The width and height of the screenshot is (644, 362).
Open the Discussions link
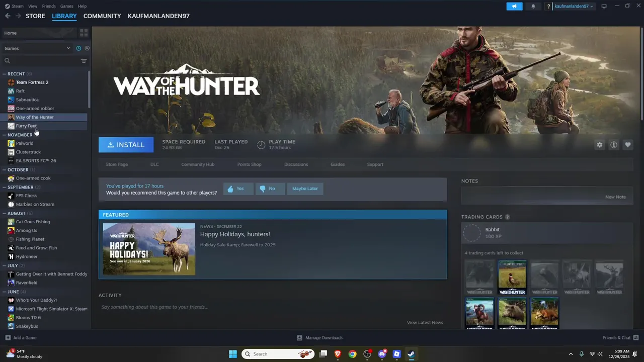tap(296, 164)
